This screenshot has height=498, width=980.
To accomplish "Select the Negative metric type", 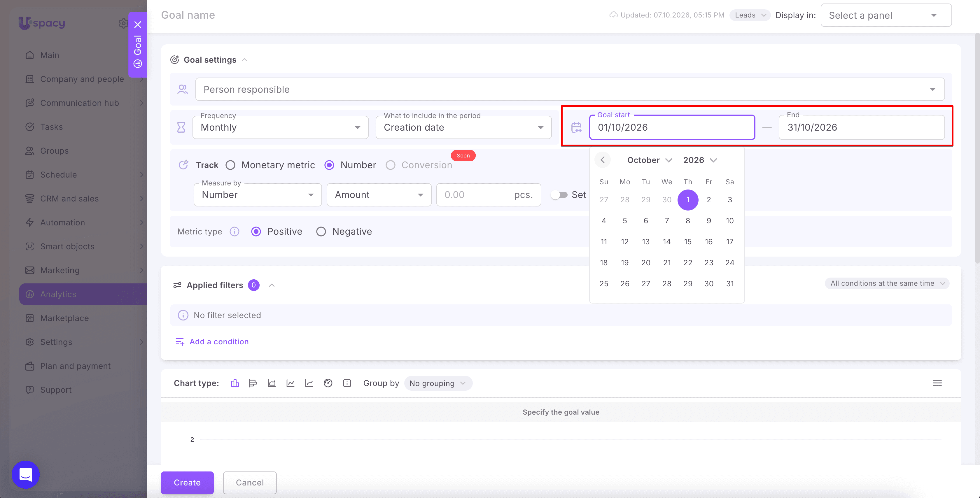I will (x=321, y=231).
